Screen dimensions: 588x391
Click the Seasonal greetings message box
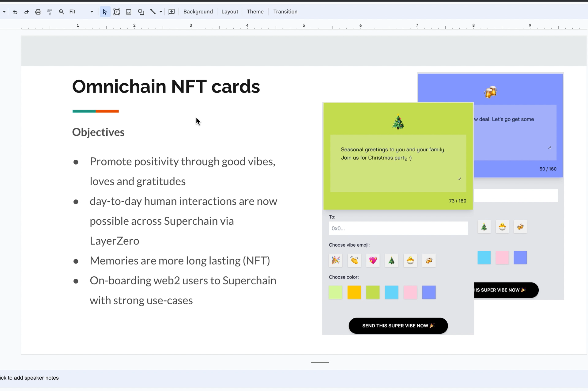pos(398,163)
